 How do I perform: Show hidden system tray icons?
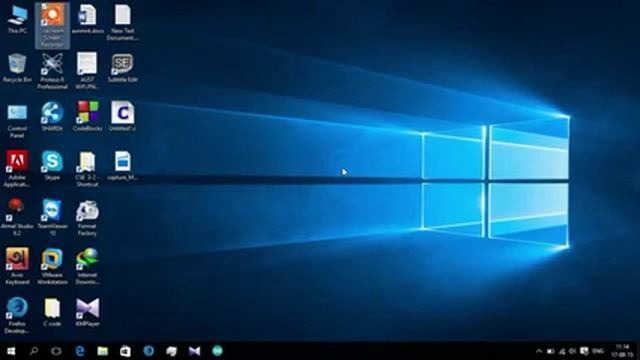pyautogui.click(x=539, y=351)
